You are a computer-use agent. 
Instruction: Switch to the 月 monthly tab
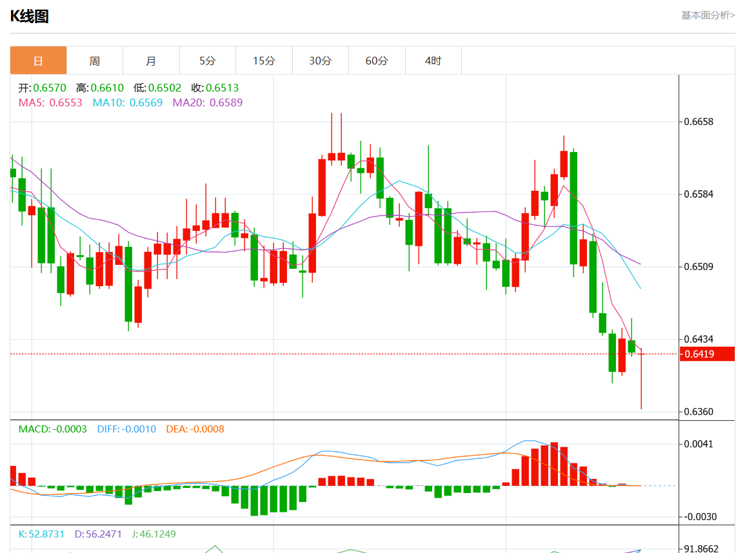click(151, 61)
